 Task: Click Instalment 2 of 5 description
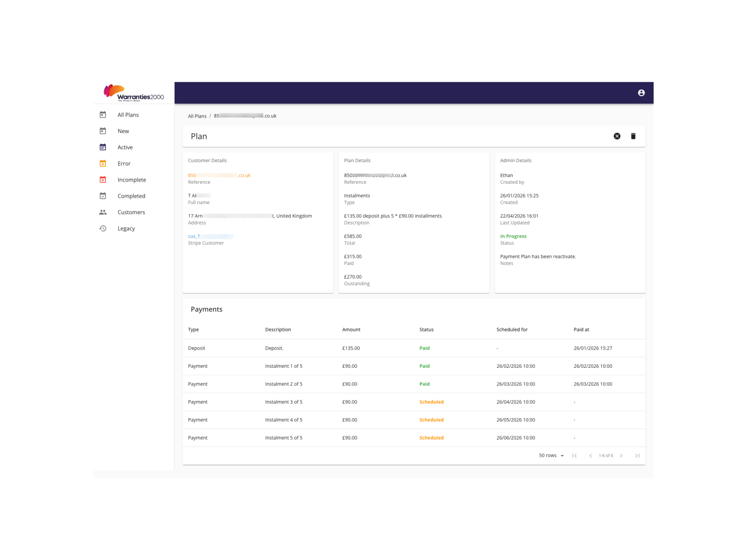click(x=283, y=384)
